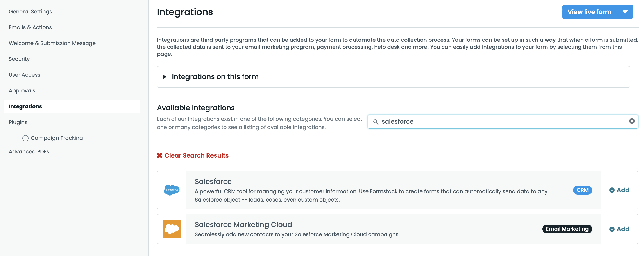Navigate to Advanced PDFs in sidebar
644x256 pixels.
coord(29,152)
